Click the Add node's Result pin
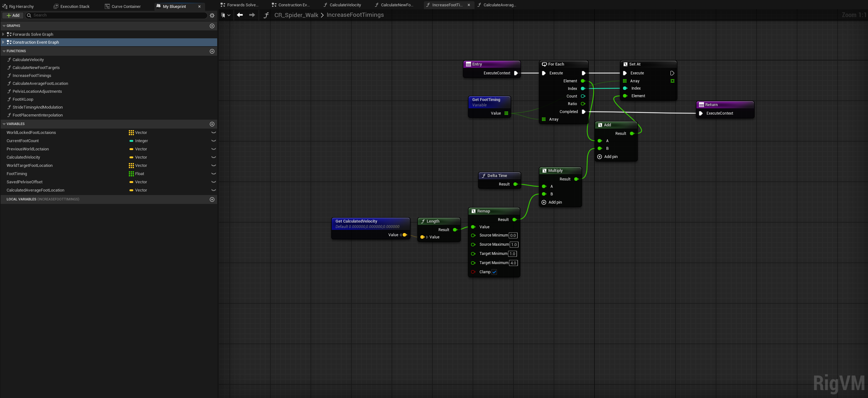This screenshot has height=398, width=868. point(632,134)
